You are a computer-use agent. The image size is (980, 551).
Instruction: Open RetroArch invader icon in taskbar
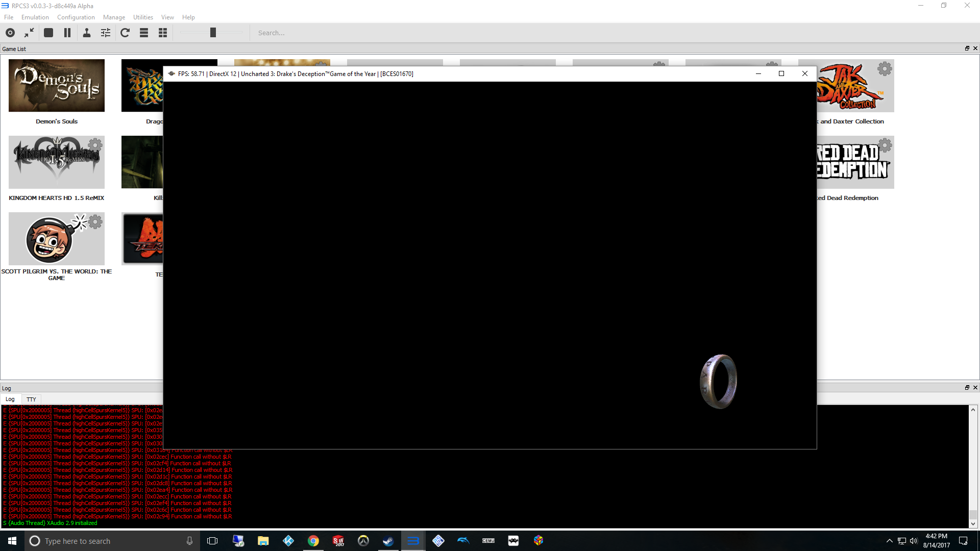click(513, 541)
